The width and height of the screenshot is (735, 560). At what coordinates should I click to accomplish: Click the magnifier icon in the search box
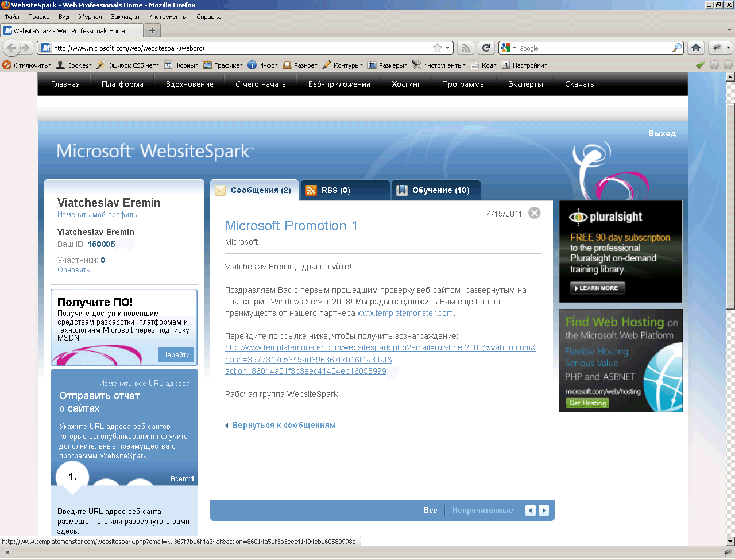click(678, 48)
